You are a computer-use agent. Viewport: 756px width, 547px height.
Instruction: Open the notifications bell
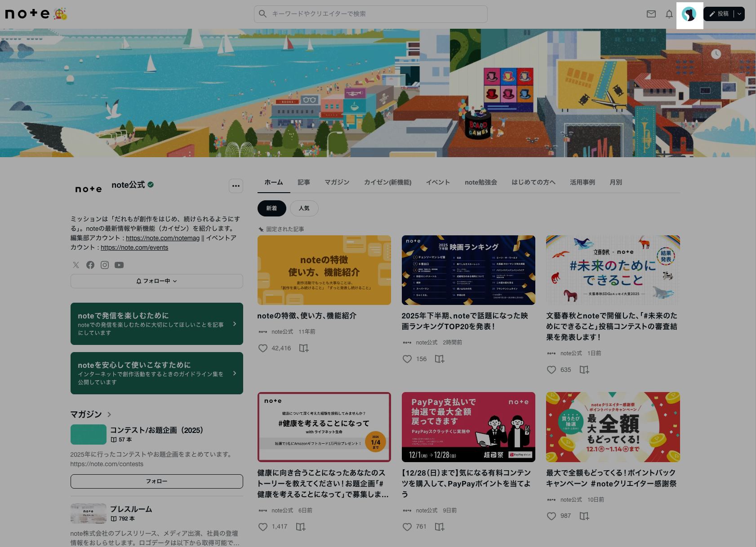click(669, 14)
